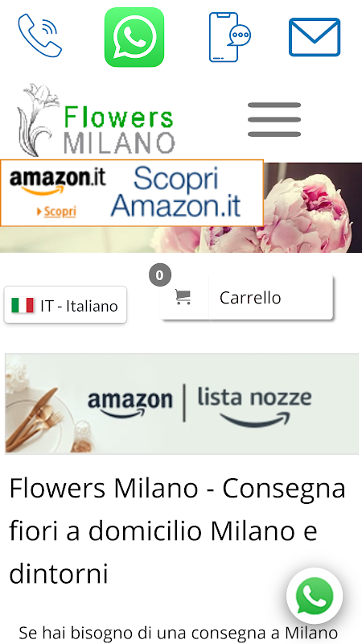Click the Flowers Milano logo text

119,129
